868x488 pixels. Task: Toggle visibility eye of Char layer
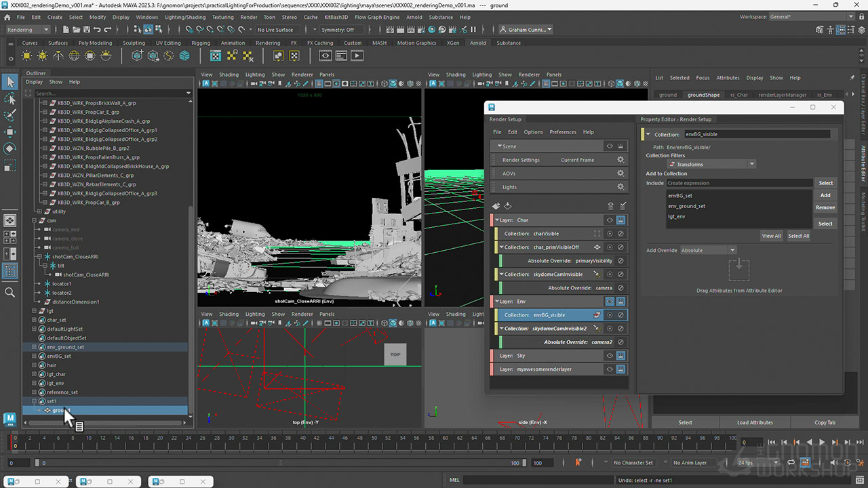[x=610, y=220]
